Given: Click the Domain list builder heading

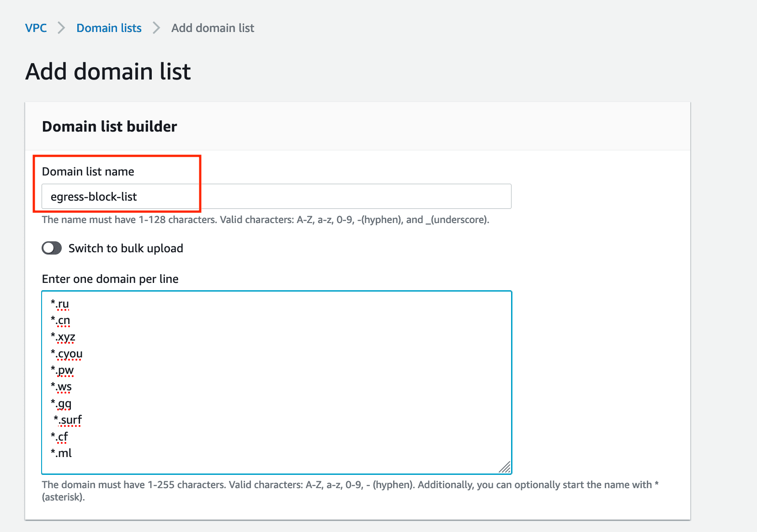Looking at the screenshot, I should point(109,126).
